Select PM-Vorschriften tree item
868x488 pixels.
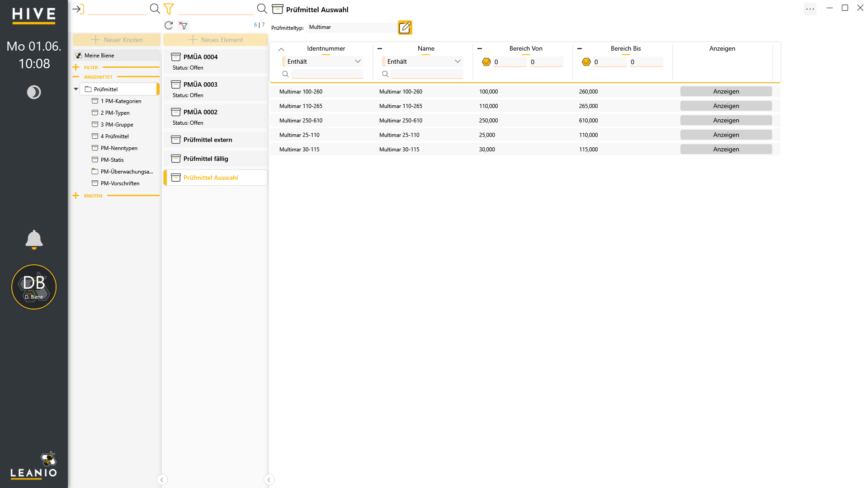point(120,183)
